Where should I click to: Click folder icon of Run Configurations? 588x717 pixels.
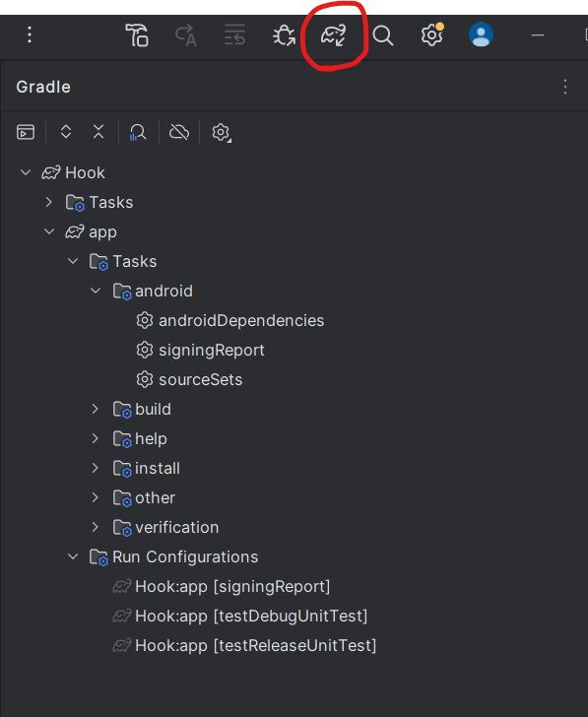point(98,557)
